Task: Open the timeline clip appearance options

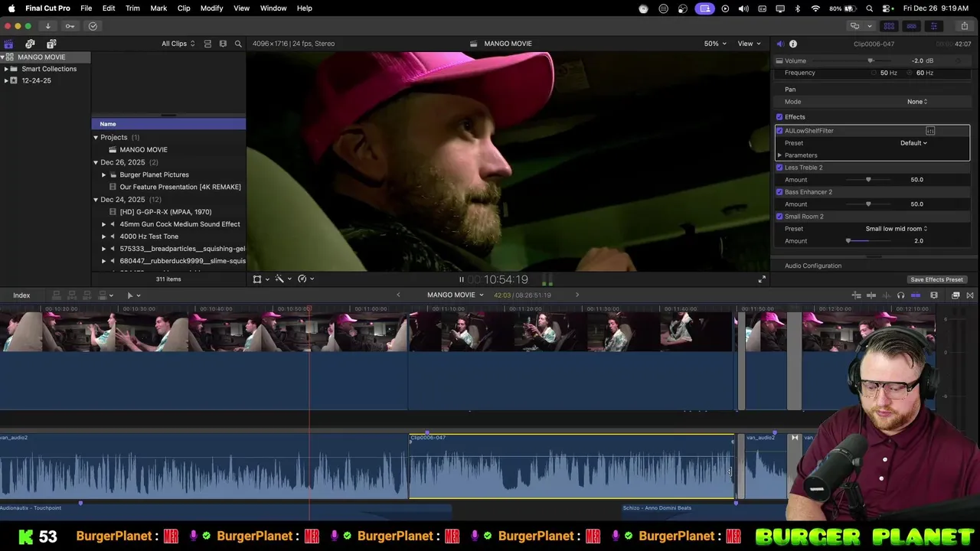Action: click(x=934, y=295)
